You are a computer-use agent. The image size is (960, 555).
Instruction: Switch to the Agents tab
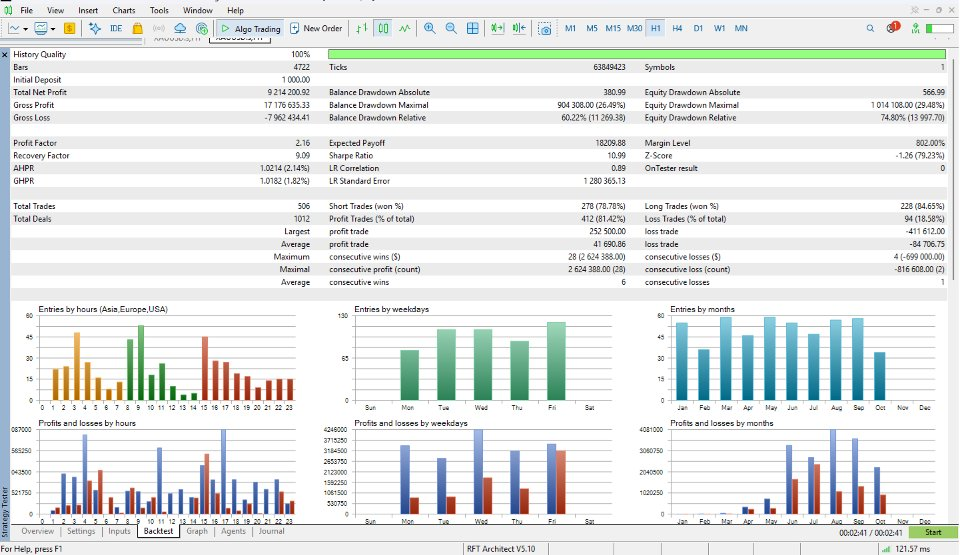(x=233, y=531)
